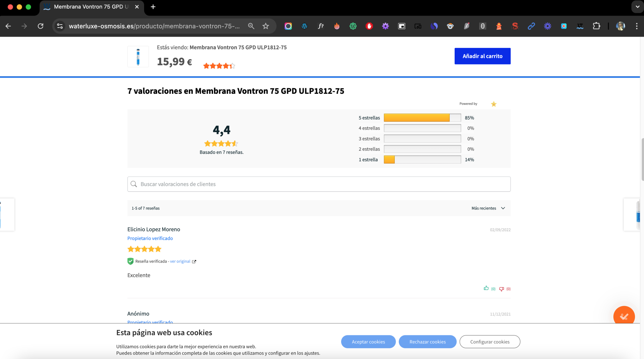Image resolution: width=644 pixels, height=359 pixels.
Task: Click the Powered by star logo
Action: (494, 104)
